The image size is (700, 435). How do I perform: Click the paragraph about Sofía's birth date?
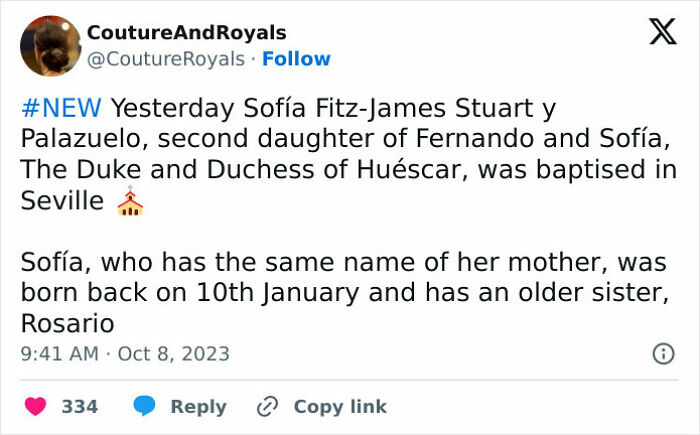click(340, 294)
